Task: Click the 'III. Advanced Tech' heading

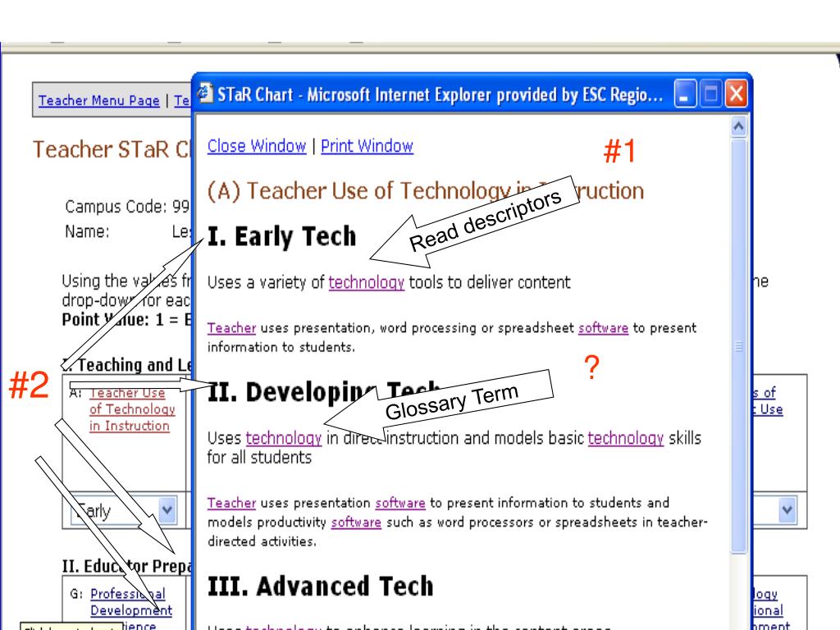Action: point(321,586)
